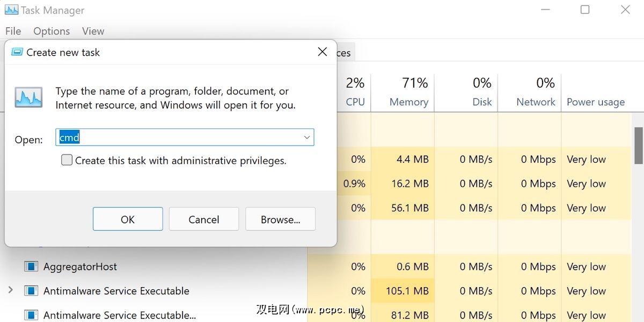Click the Run graphic icon in dialog
644x322 pixels.
point(28,97)
